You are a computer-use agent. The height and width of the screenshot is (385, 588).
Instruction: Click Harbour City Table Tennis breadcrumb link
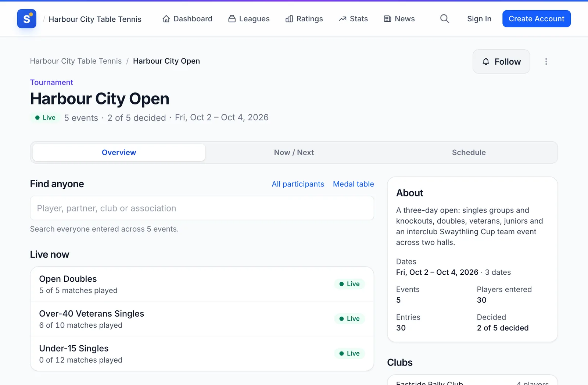pos(76,61)
